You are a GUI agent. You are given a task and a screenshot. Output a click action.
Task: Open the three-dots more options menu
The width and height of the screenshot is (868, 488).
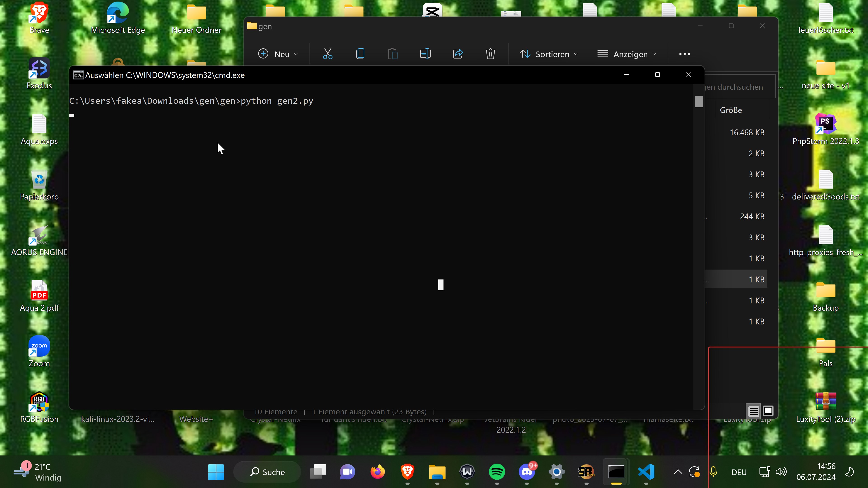point(684,54)
